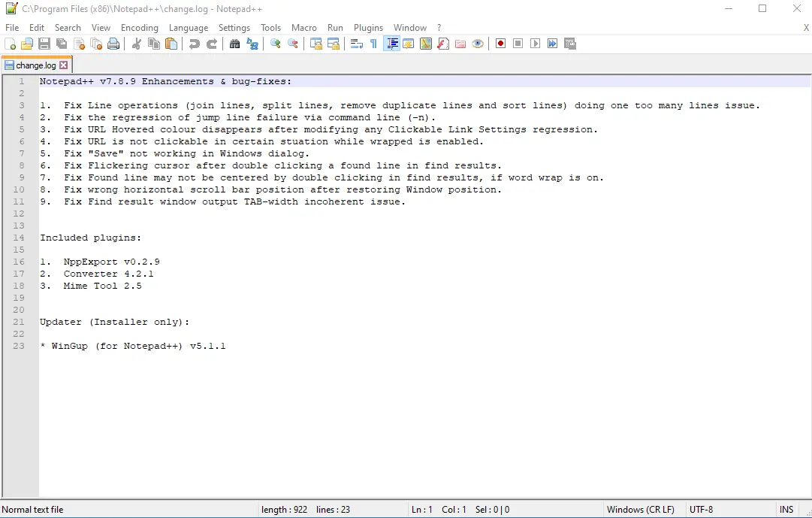Viewport: 812px width, 518px height.
Task: Click the save-state icon on change.log tab
Action: coord(9,65)
